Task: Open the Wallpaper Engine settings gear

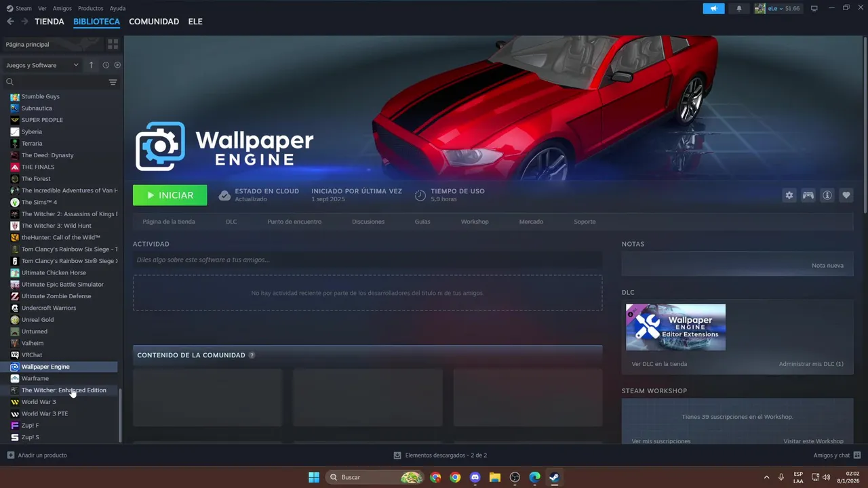Action: (789, 195)
